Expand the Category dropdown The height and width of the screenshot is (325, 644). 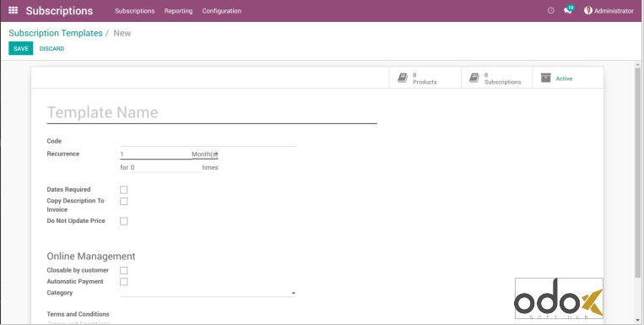click(208, 293)
